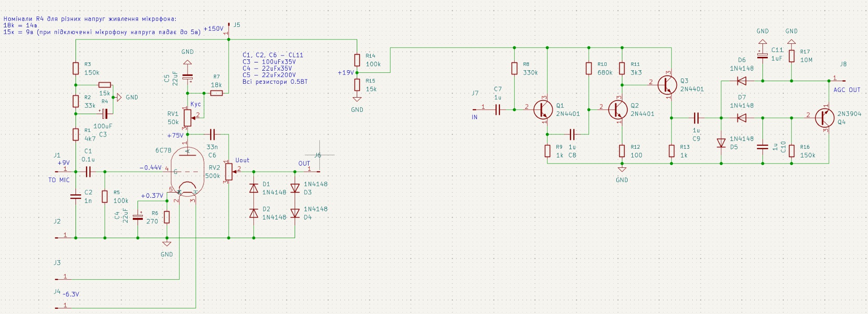Image resolution: width=868 pixels, height=314 pixels.
Task: Click the Ukrainian R4 notes text block
Action: (102, 25)
